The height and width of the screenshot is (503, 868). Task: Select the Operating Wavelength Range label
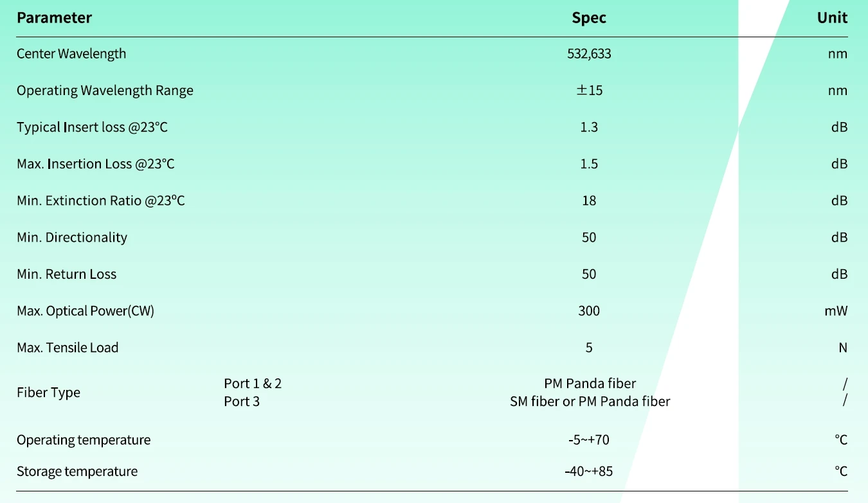(x=105, y=91)
